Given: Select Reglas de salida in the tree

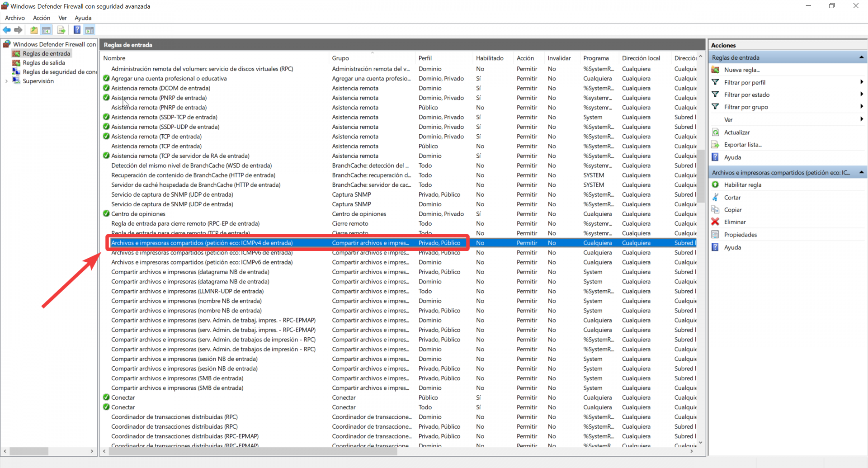Looking at the screenshot, I should [x=44, y=63].
